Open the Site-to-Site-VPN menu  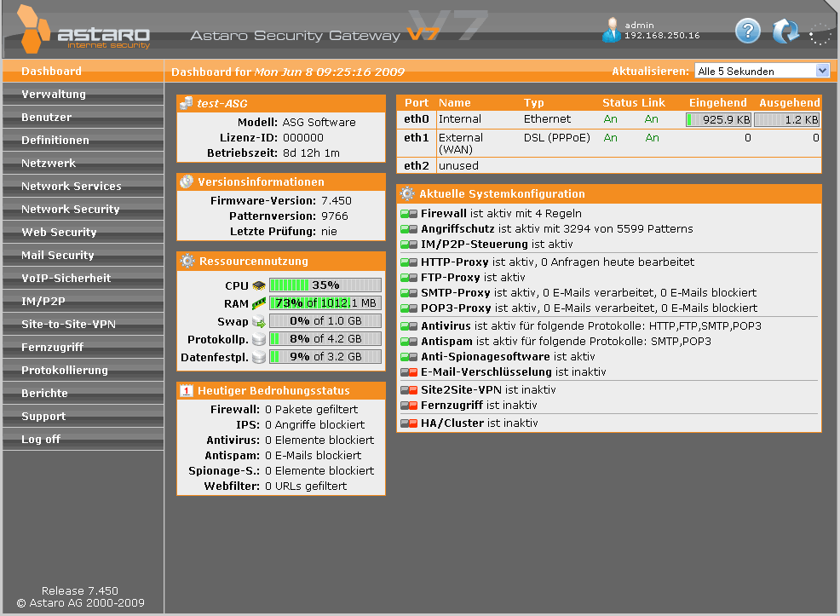tap(83, 324)
